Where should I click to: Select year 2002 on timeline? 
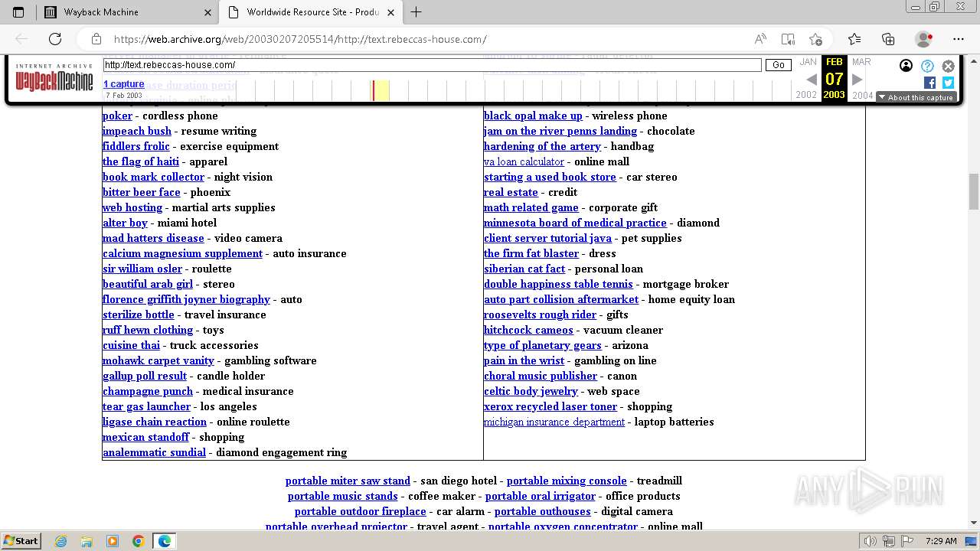pos(806,95)
